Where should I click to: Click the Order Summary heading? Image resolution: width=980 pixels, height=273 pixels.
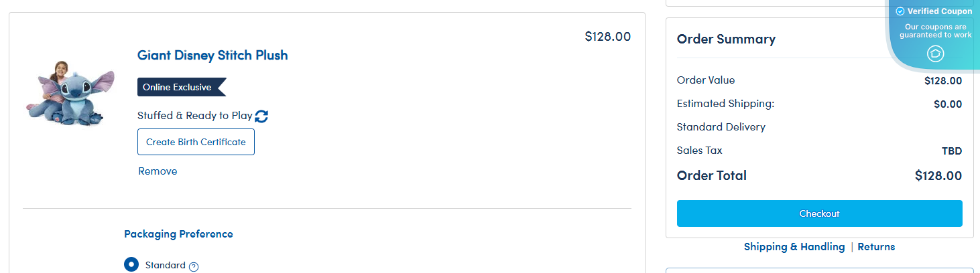(726, 39)
